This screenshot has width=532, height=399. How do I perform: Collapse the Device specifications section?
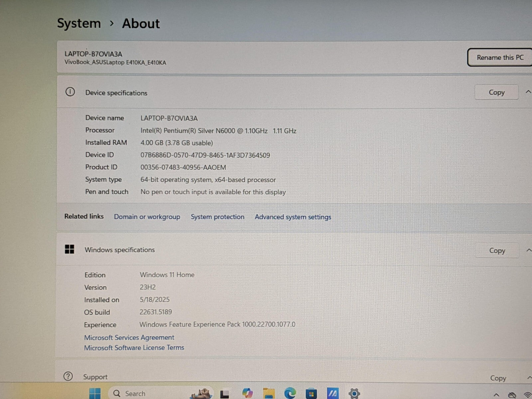(x=528, y=92)
